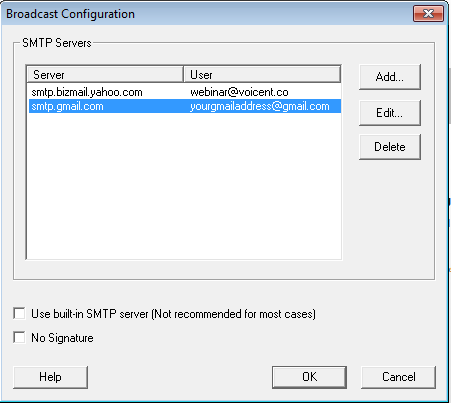Click the 'Not recommended for most cases' label text
The width and height of the screenshot is (451, 403).
pyautogui.click(x=234, y=314)
